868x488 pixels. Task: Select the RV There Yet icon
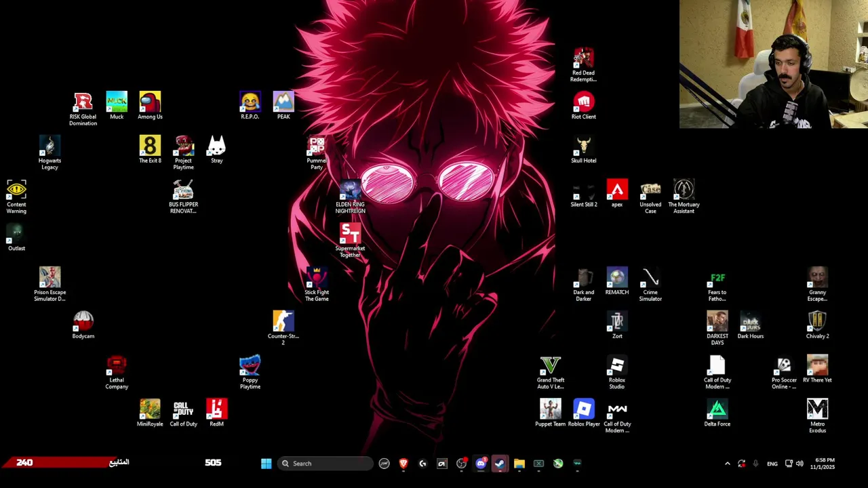point(817,369)
